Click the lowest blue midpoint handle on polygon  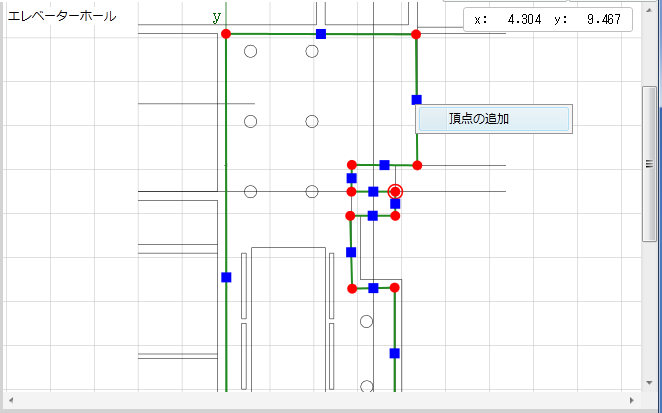click(395, 353)
